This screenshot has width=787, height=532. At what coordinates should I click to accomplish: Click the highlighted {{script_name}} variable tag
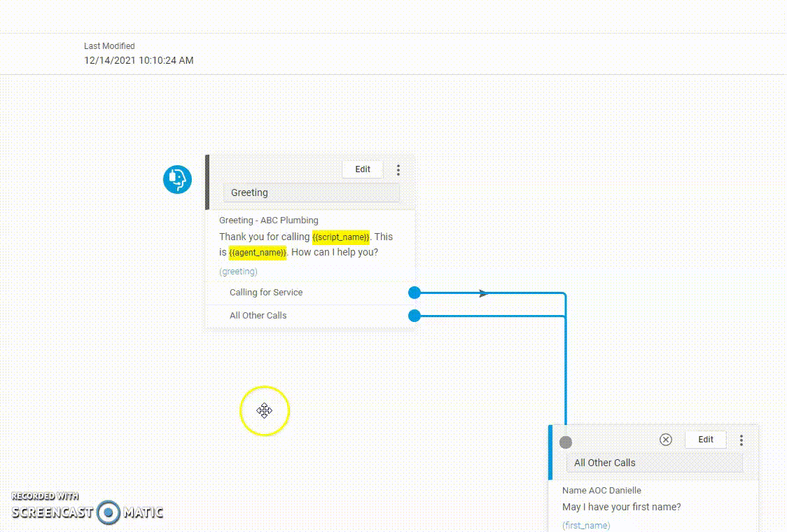point(341,237)
